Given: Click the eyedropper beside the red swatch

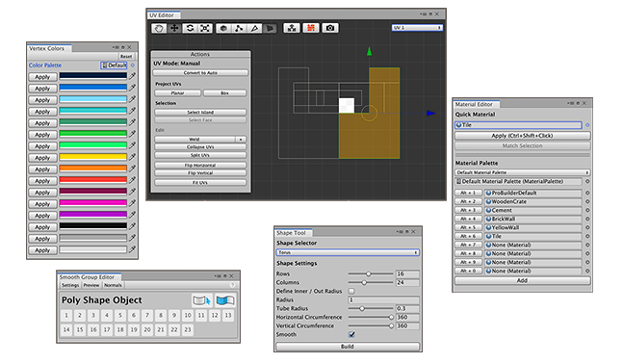Looking at the screenshot, I should [132, 180].
